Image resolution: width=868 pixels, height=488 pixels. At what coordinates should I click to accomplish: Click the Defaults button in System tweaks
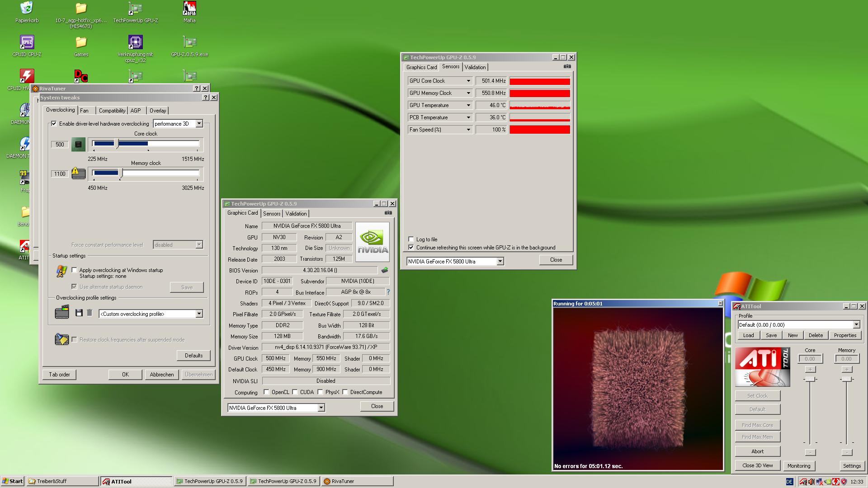(193, 356)
